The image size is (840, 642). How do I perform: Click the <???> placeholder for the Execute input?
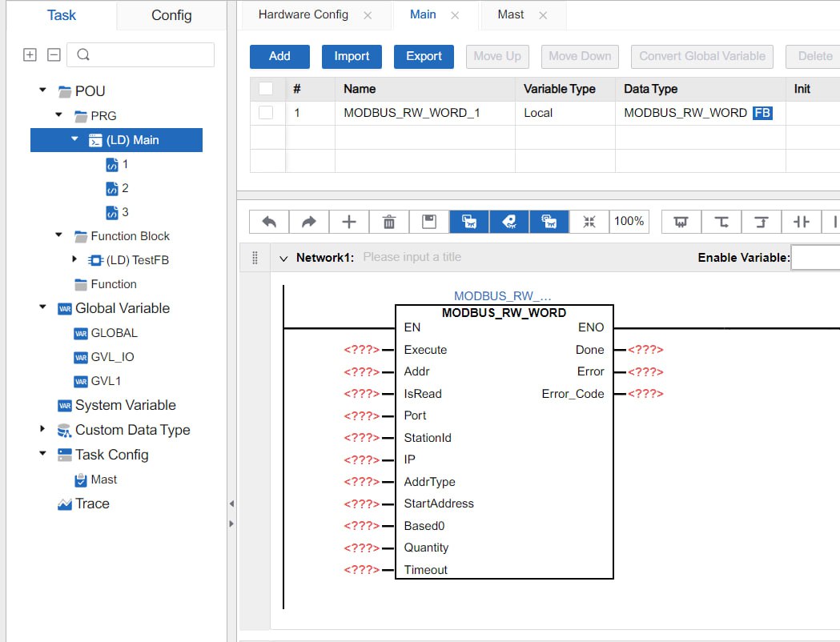[x=362, y=350]
